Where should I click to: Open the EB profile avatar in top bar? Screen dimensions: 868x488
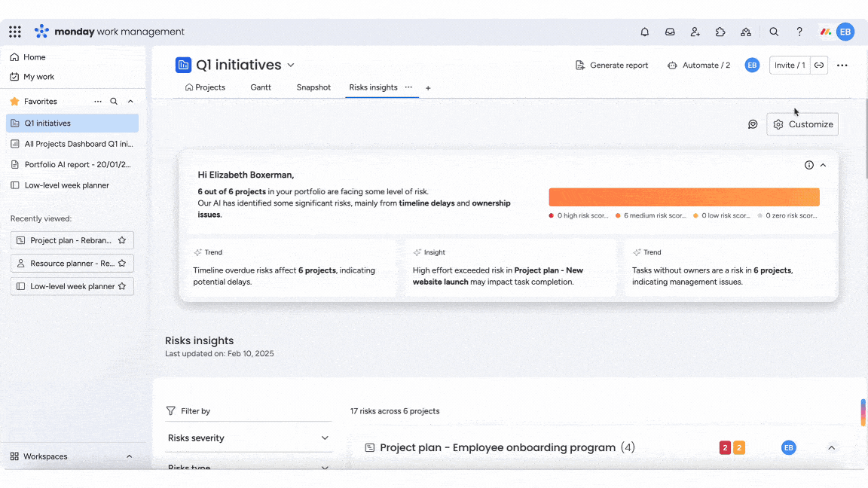845,32
